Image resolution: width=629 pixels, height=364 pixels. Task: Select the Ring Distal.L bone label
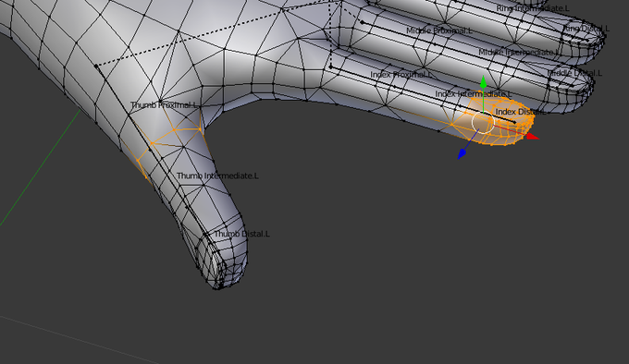click(586, 29)
